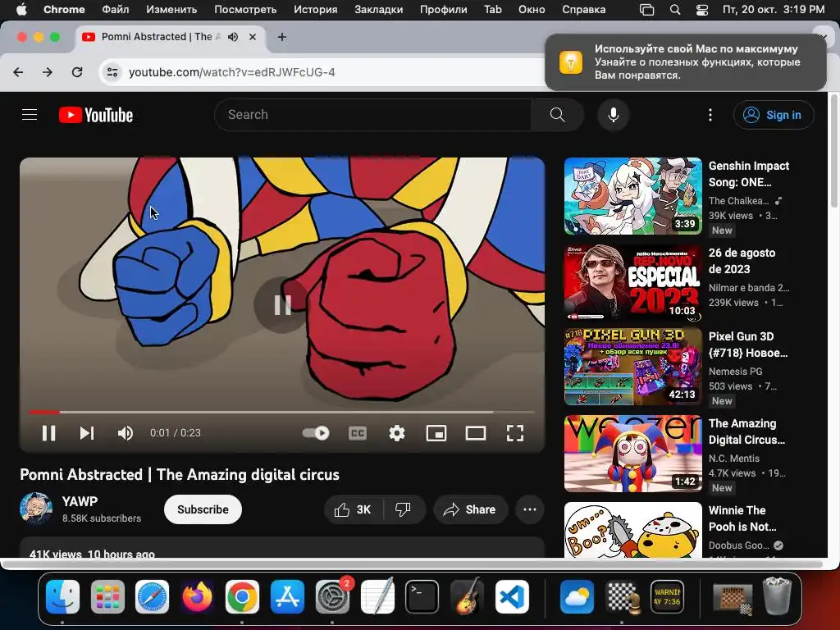Image resolution: width=840 pixels, height=630 pixels.
Task: Focus the YouTube Search field
Action: [x=373, y=115]
